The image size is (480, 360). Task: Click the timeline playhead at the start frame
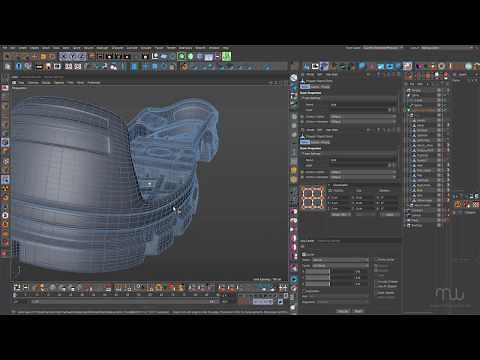pos(15,295)
